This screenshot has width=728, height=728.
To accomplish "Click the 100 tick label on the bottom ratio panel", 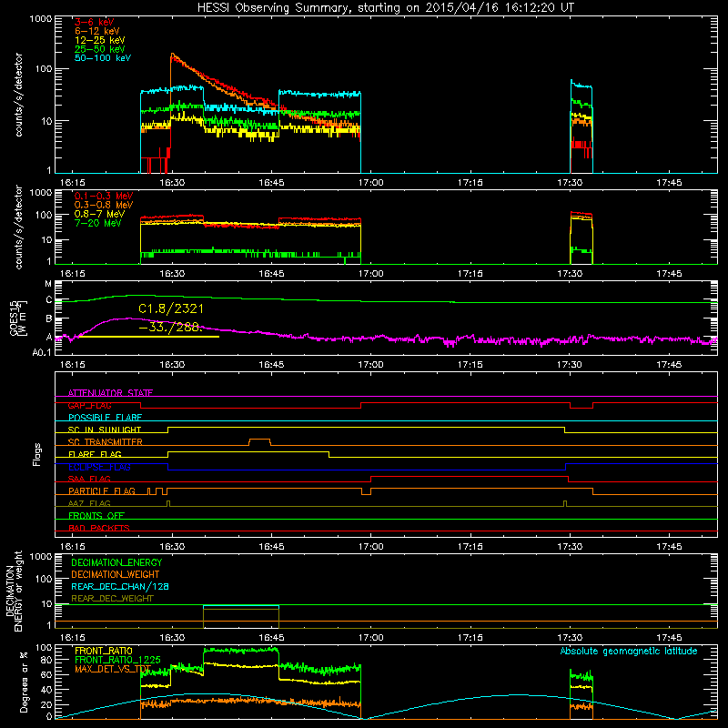I will point(44,647).
